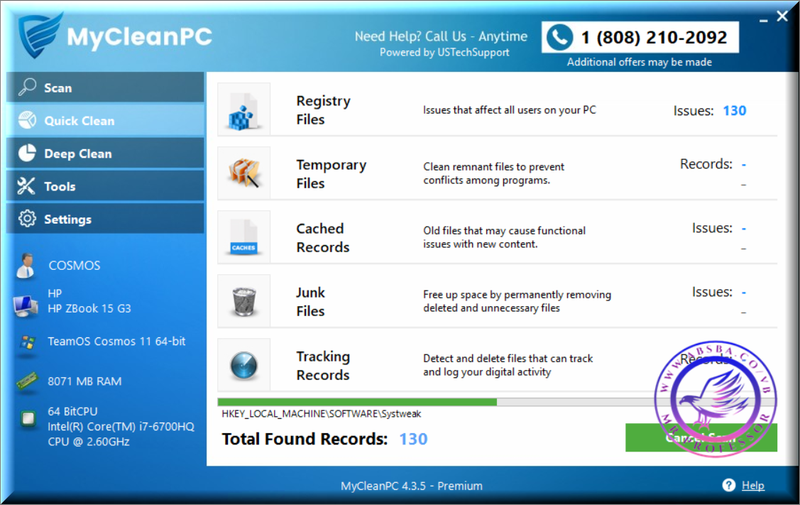This screenshot has height=505, width=800.
Task: Click the COSMOS user name
Action: pos(74,266)
